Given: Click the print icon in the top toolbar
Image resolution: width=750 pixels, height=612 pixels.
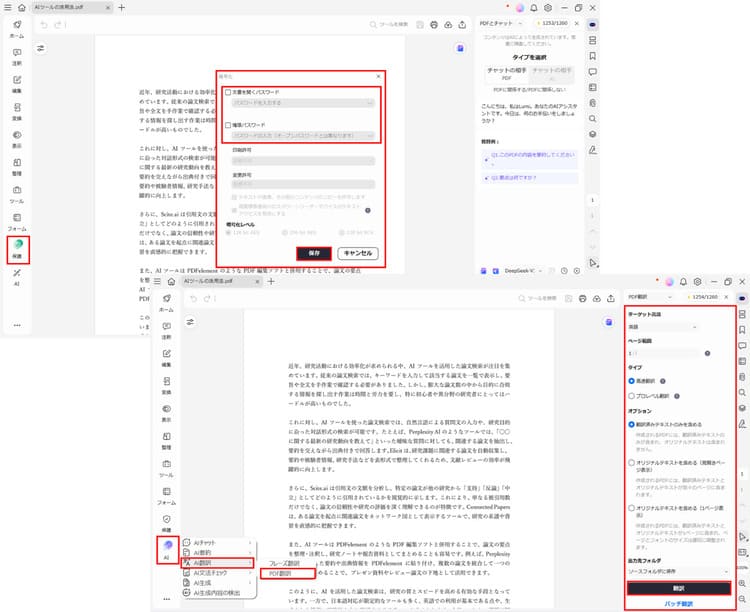Looking at the screenshot, I should pos(432,24).
